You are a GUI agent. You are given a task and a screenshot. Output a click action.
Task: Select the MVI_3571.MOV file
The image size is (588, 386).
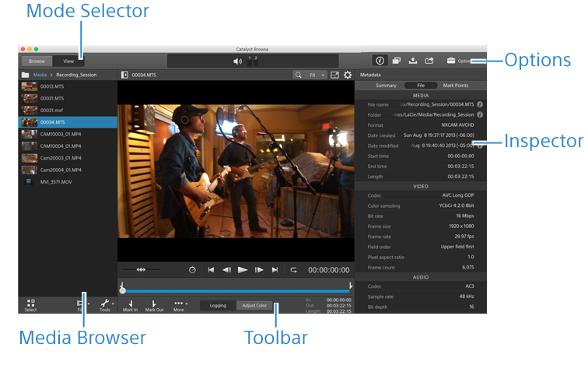(x=54, y=181)
